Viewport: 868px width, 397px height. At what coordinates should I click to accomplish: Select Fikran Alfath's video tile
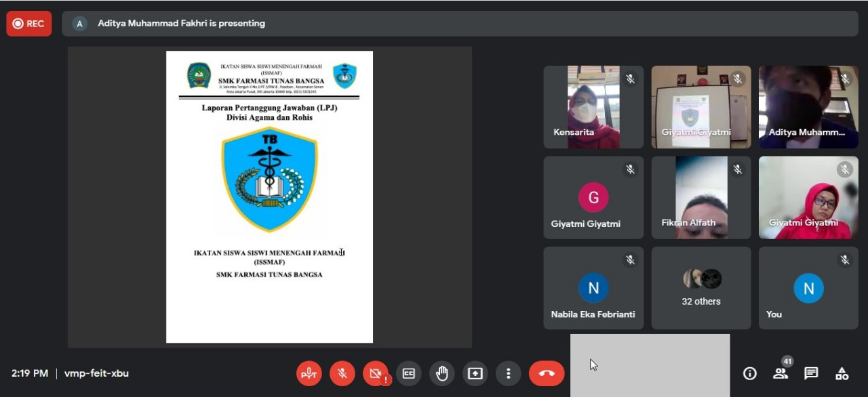pos(701,198)
